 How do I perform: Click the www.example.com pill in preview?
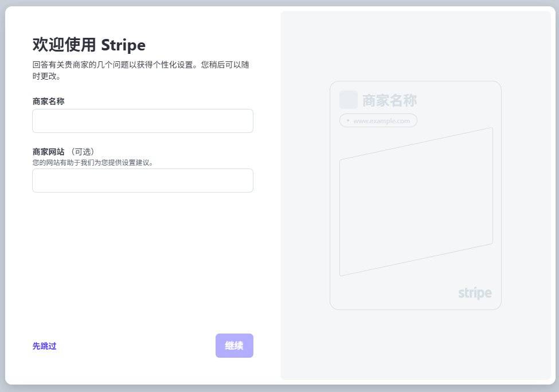pyautogui.click(x=381, y=121)
